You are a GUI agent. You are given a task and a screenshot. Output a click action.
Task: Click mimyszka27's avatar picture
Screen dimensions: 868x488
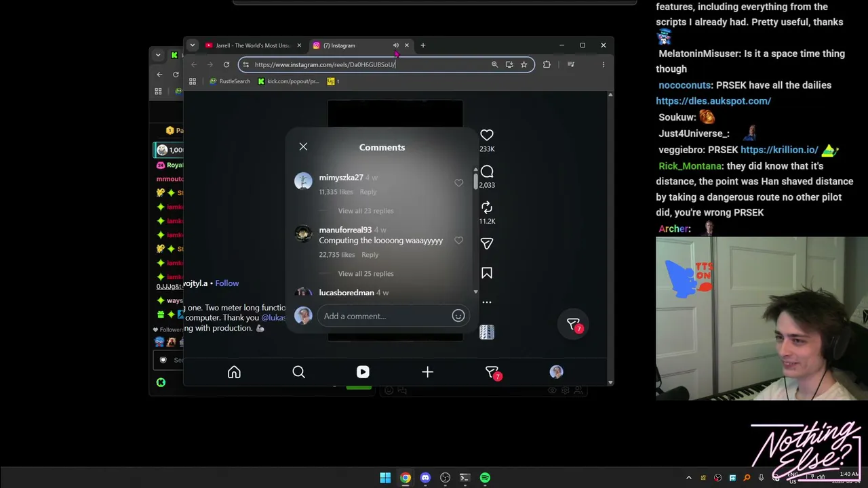[x=303, y=181]
